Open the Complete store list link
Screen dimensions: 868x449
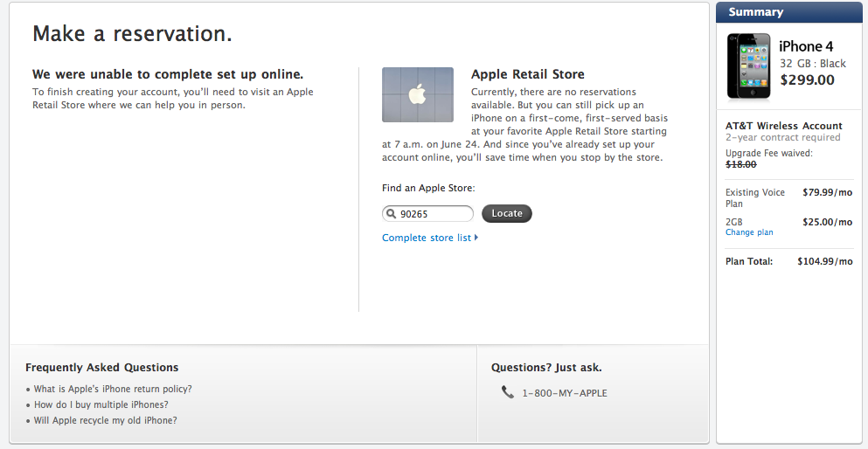tap(427, 238)
